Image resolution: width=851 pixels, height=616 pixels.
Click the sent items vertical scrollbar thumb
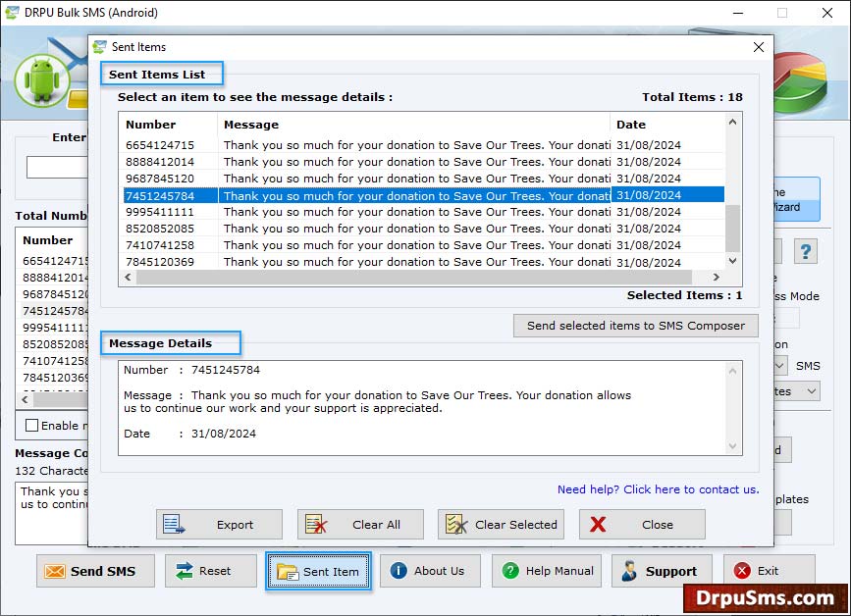click(732, 229)
